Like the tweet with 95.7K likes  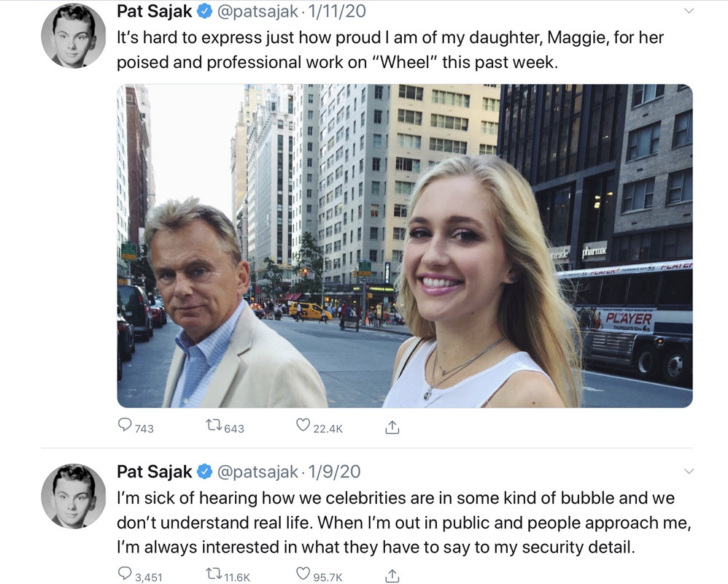[x=303, y=574]
